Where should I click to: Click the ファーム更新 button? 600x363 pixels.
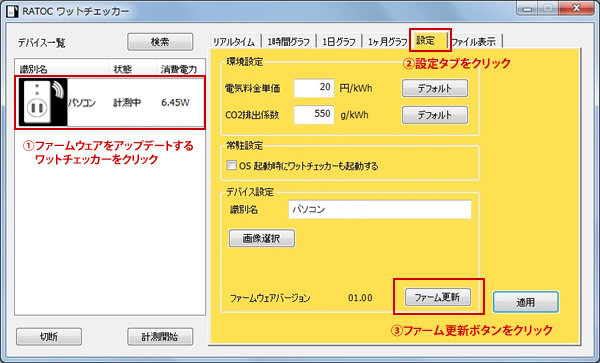[x=438, y=297]
